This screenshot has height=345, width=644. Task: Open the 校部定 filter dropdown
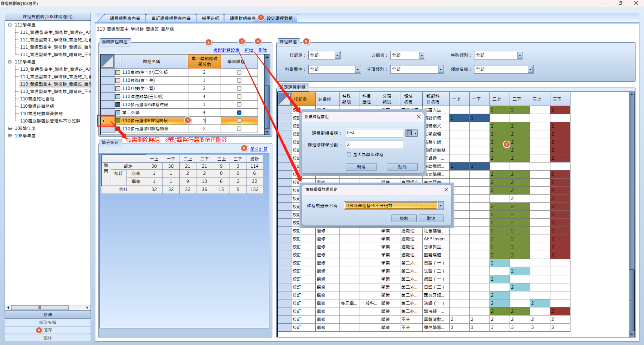(x=337, y=55)
